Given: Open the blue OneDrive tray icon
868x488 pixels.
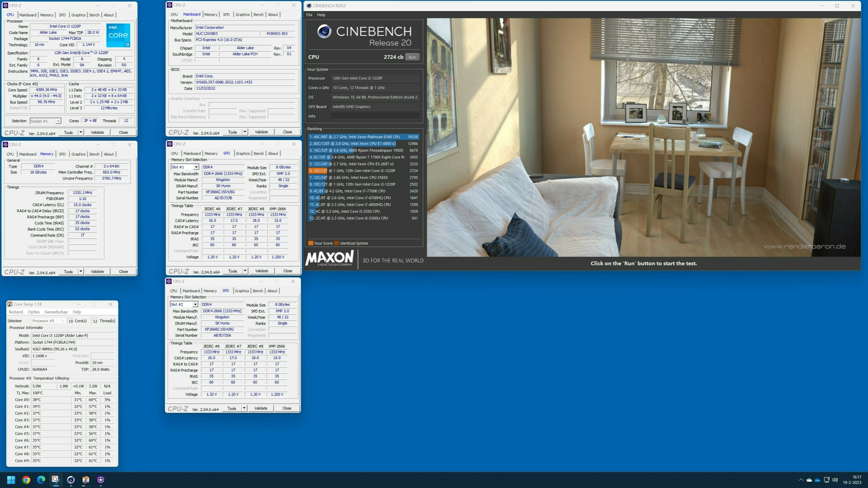Looking at the screenshot, I should click(817, 480).
